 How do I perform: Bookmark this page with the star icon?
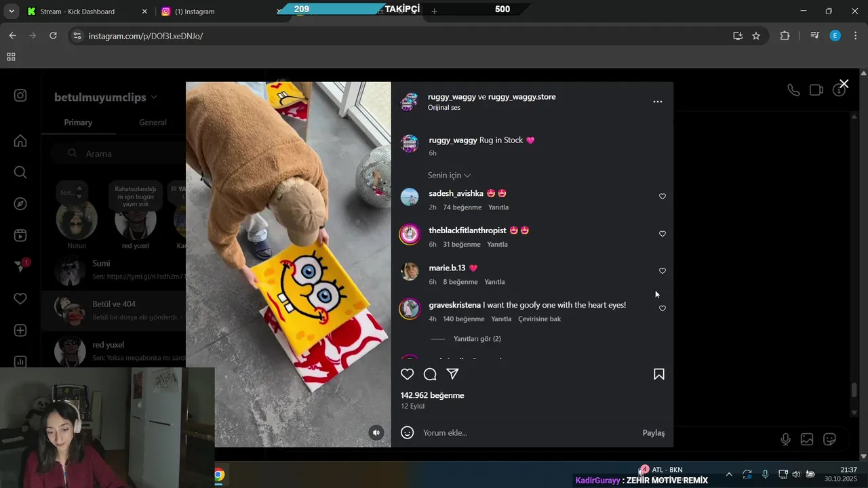(756, 36)
